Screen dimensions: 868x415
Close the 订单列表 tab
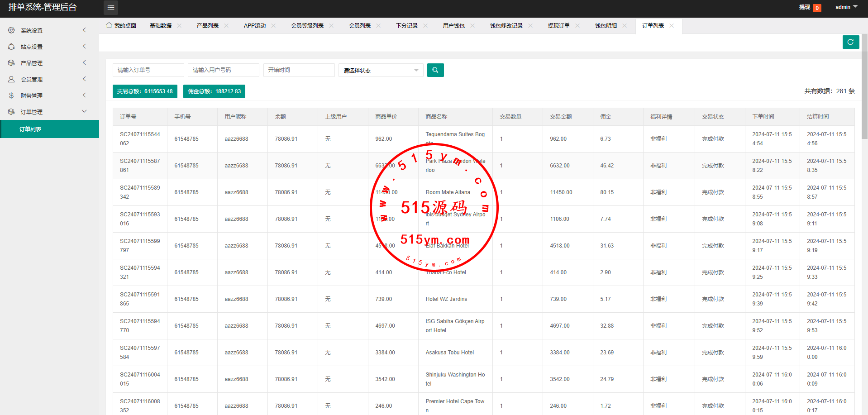[x=672, y=26]
